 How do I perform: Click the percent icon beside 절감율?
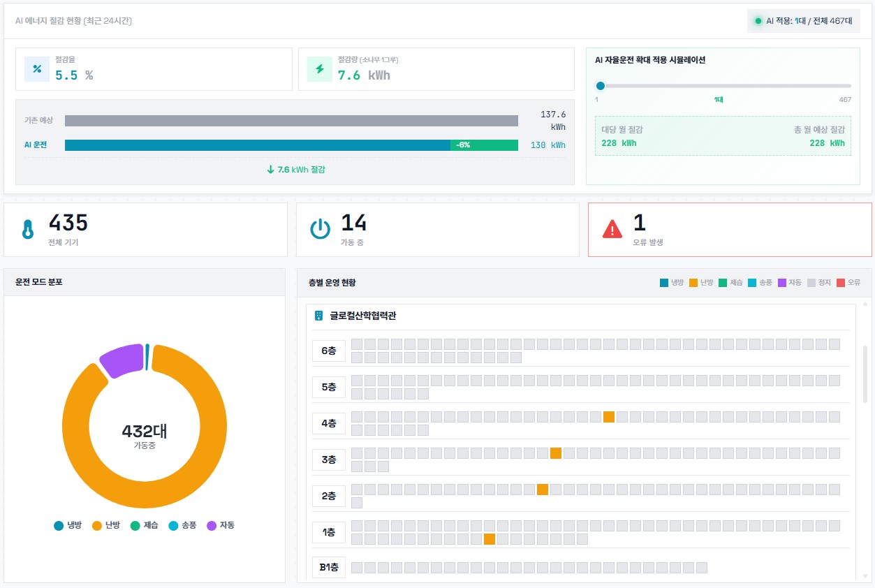[x=37, y=69]
